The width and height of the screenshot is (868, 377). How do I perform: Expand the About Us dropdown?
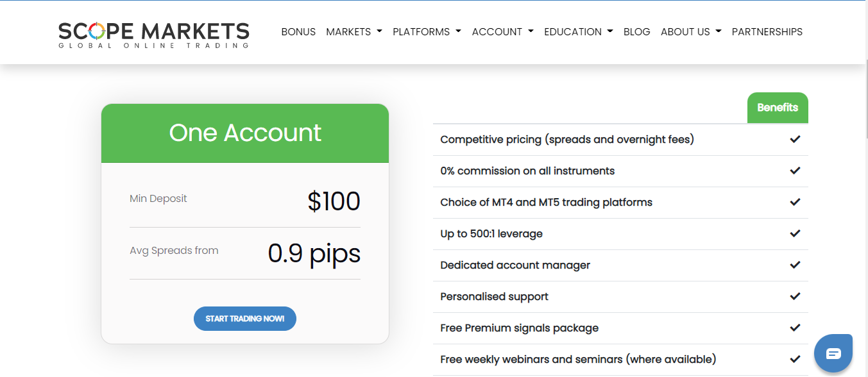click(691, 31)
